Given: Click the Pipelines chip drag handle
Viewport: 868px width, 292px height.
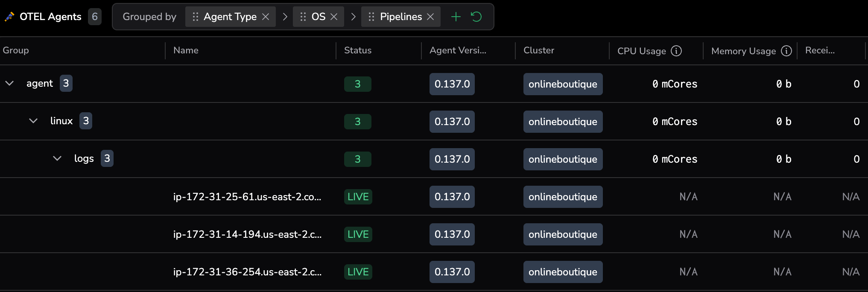Looking at the screenshot, I should 371,17.
